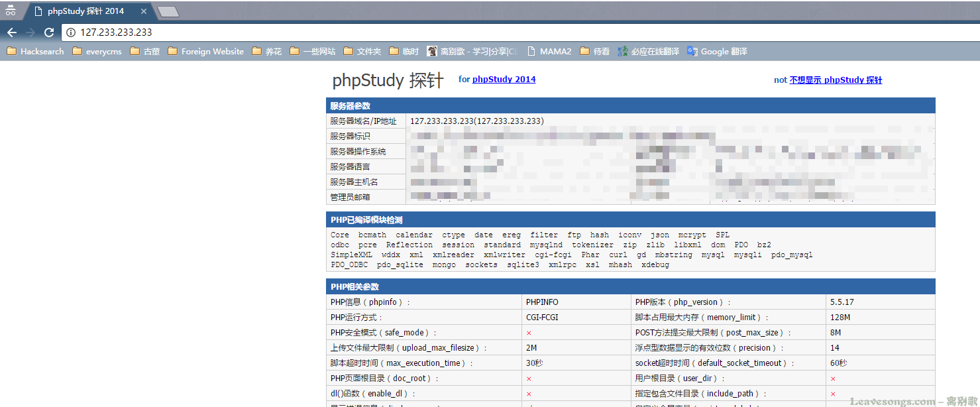
Task: Click the 服务器主机名 row label
Action: pos(354,182)
